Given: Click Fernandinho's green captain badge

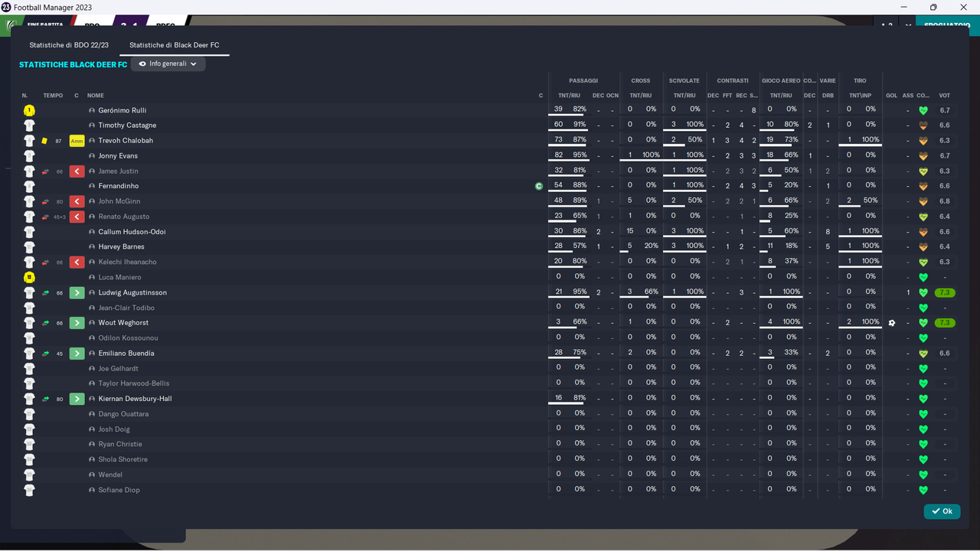Looking at the screenshot, I should [539, 186].
